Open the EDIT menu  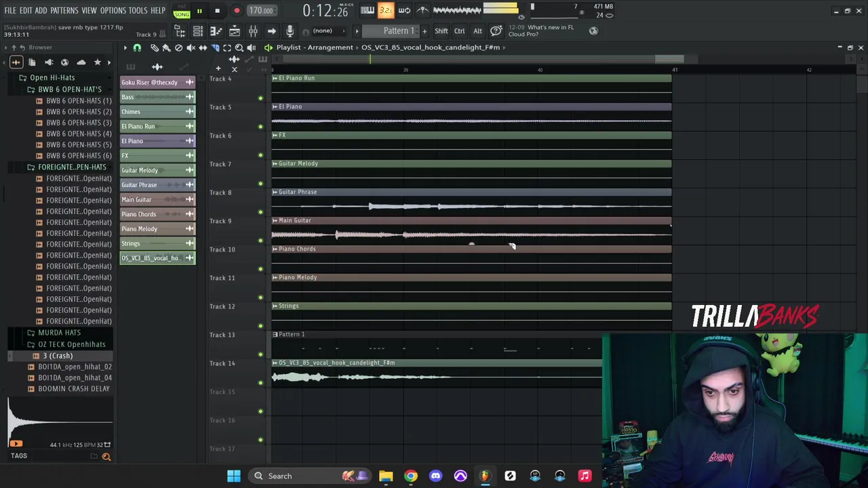tap(26, 10)
